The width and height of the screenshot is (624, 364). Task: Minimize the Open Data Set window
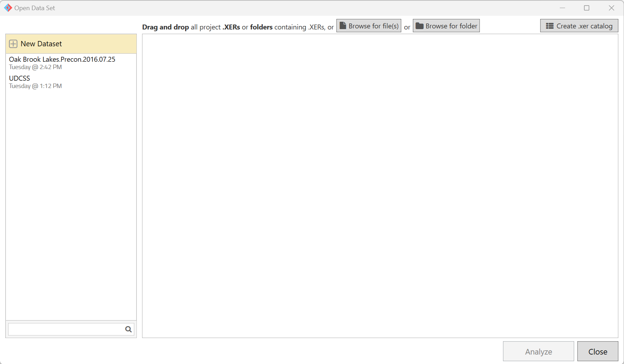pyautogui.click(x=562, y=8)
